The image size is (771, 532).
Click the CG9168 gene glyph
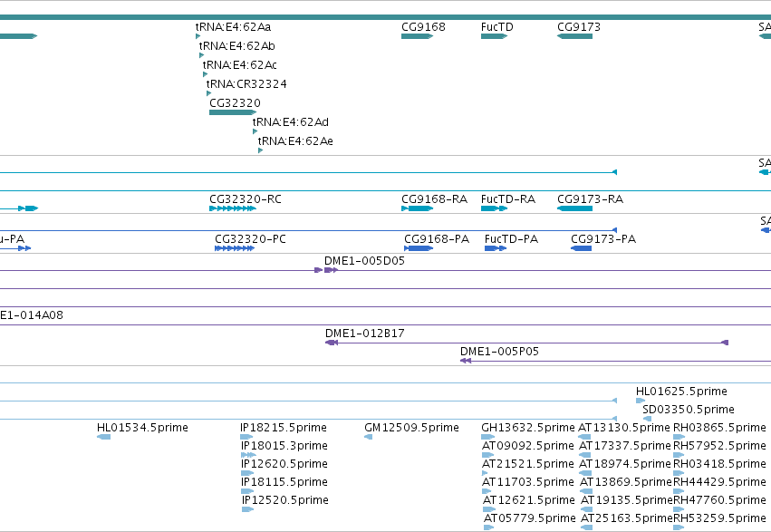[x=417, y=36]
